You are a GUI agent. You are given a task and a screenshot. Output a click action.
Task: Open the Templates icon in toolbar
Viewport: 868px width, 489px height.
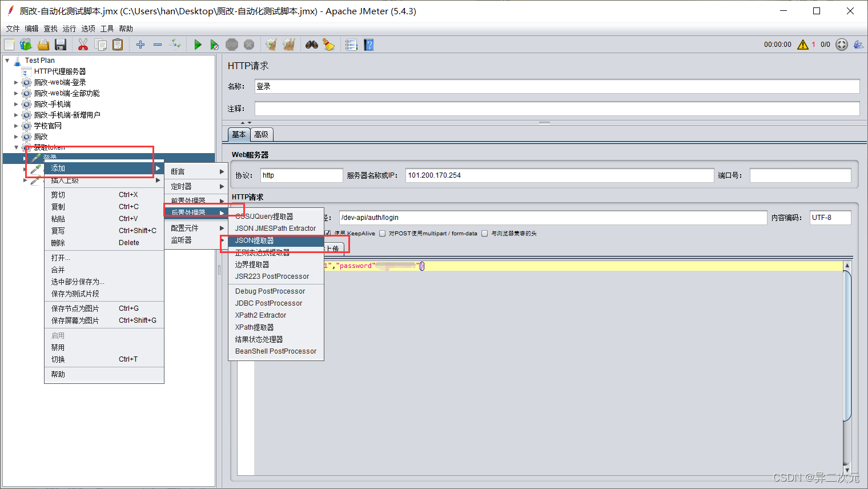26,45
